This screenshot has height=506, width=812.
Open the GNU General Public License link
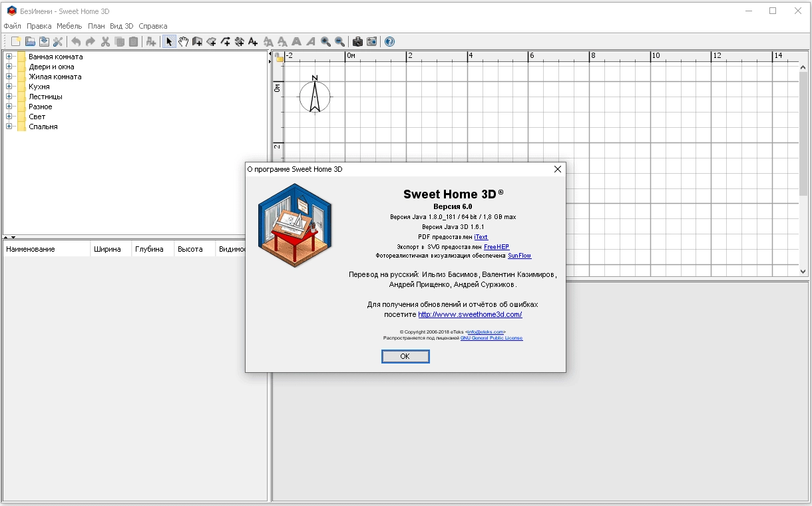tap(492, 338)
